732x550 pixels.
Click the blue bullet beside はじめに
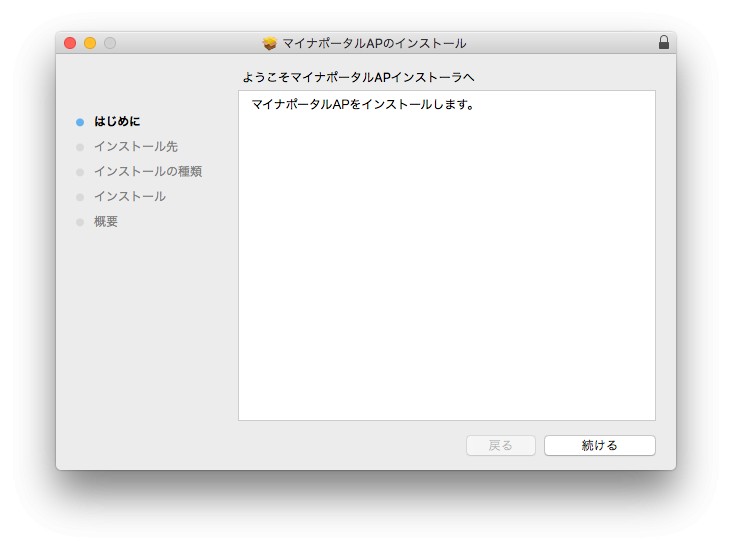[x=80, y=122]
